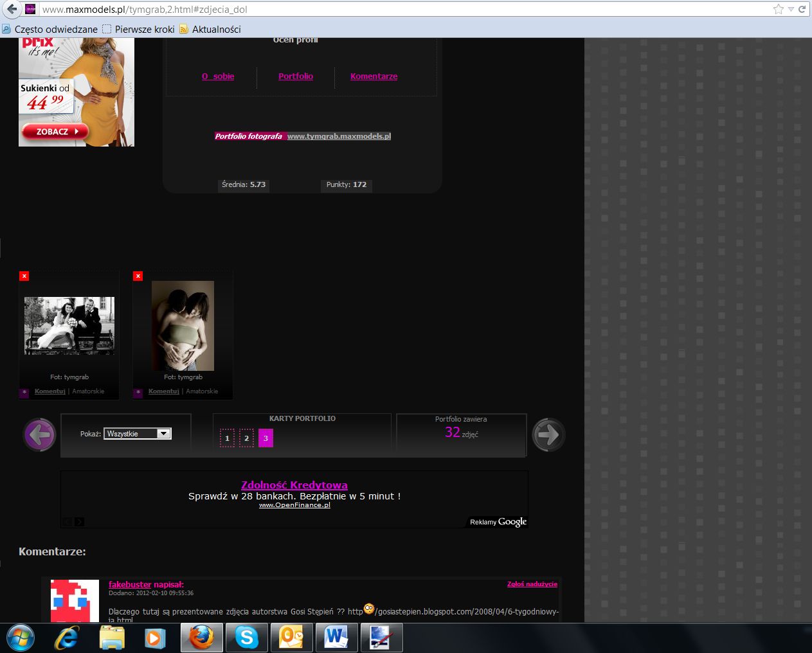
Task: Click the Reklamy Google label
Action: click(x=498, y=522)
